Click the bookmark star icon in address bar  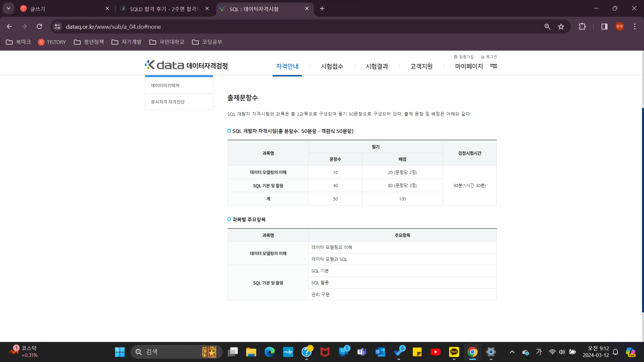click(x=561, y=27)
